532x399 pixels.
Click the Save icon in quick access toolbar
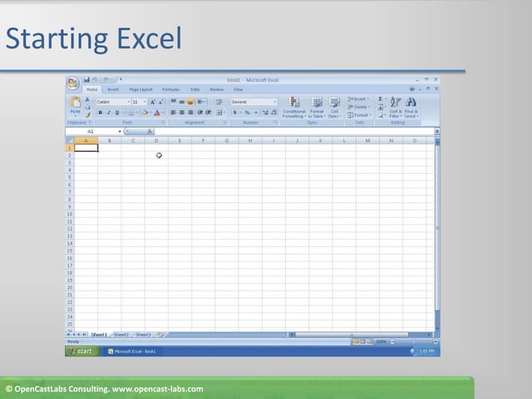(87, 79)
